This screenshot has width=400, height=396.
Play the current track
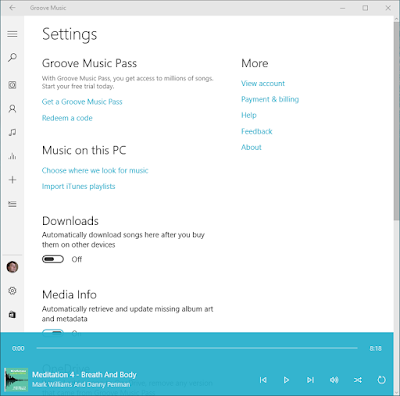click(x=286, y=380)
